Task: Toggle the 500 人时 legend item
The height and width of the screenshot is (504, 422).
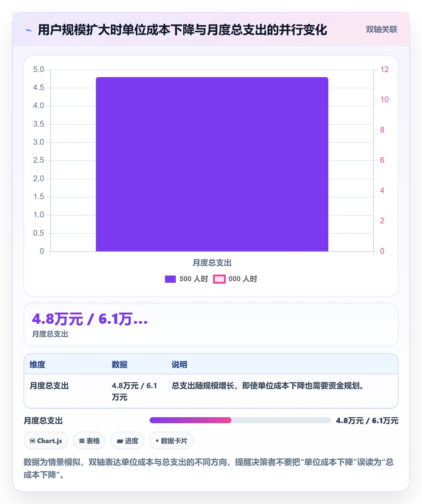Action: click(187, 279)
